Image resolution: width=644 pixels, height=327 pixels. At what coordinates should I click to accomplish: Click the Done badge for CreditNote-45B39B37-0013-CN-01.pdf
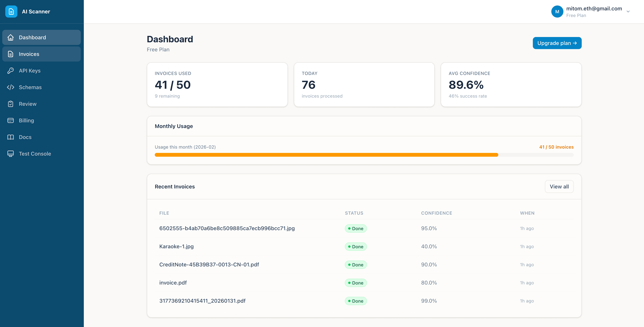tap(356, 265)
